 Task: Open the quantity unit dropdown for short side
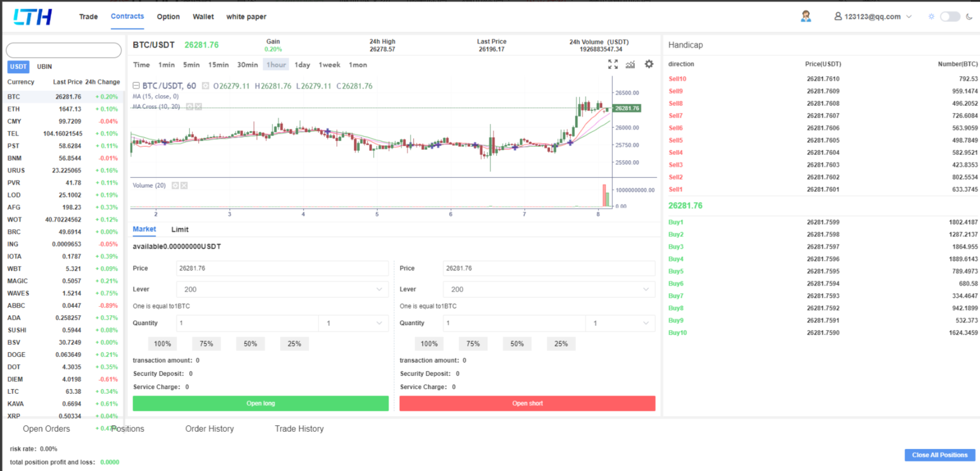click(620, 324)
